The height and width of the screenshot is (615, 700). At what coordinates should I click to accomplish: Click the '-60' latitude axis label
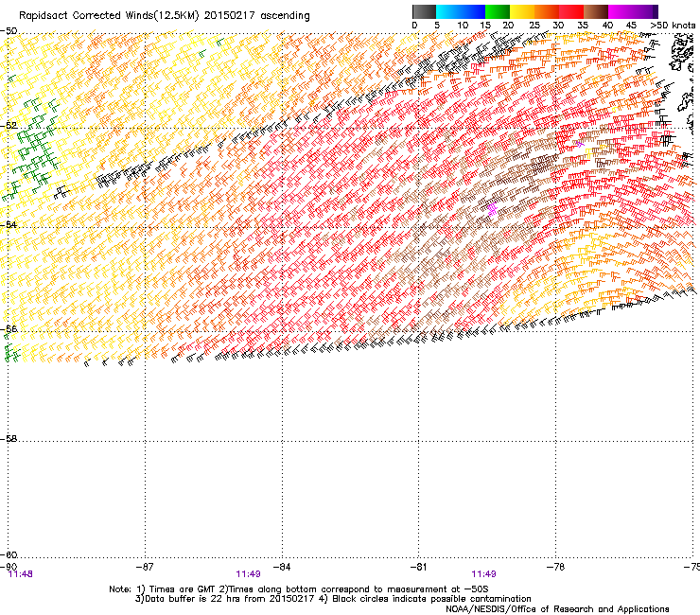9,555
